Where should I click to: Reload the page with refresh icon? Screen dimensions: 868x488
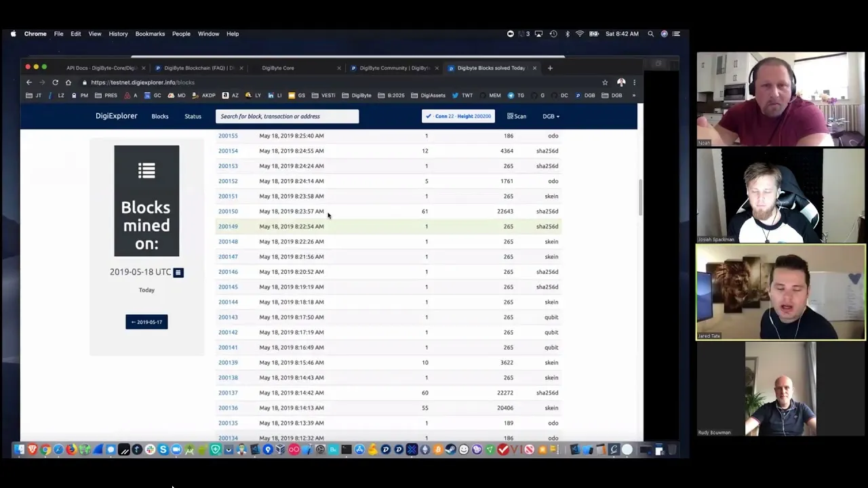pos(55,82)
